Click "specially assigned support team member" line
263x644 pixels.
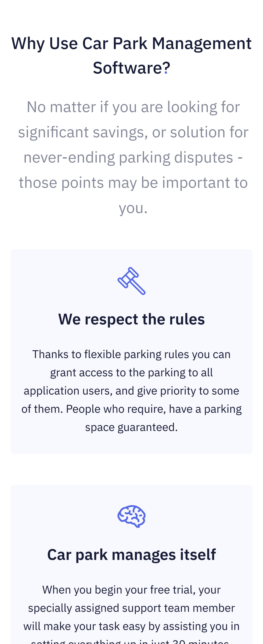[x=131, y=608]
